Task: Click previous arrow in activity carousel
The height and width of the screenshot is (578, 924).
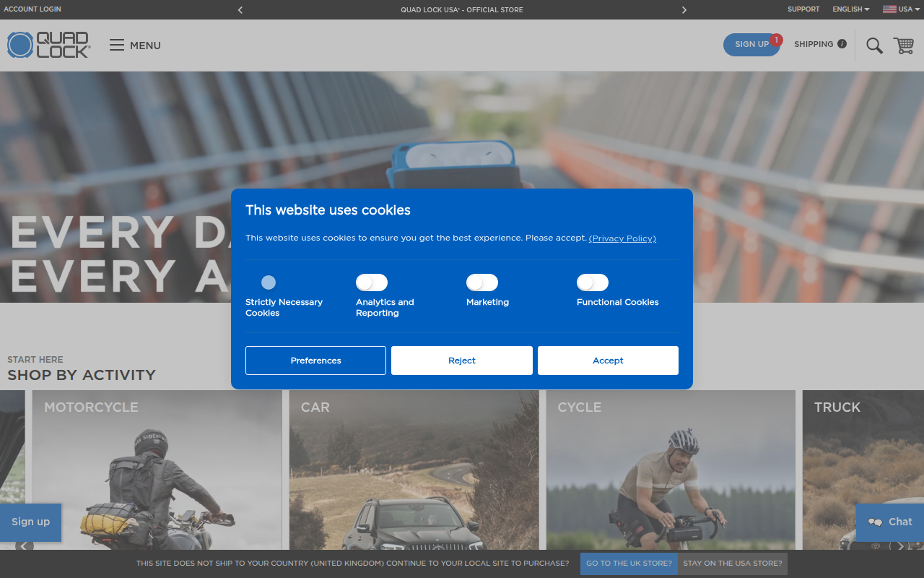Action: click(25, 546)
